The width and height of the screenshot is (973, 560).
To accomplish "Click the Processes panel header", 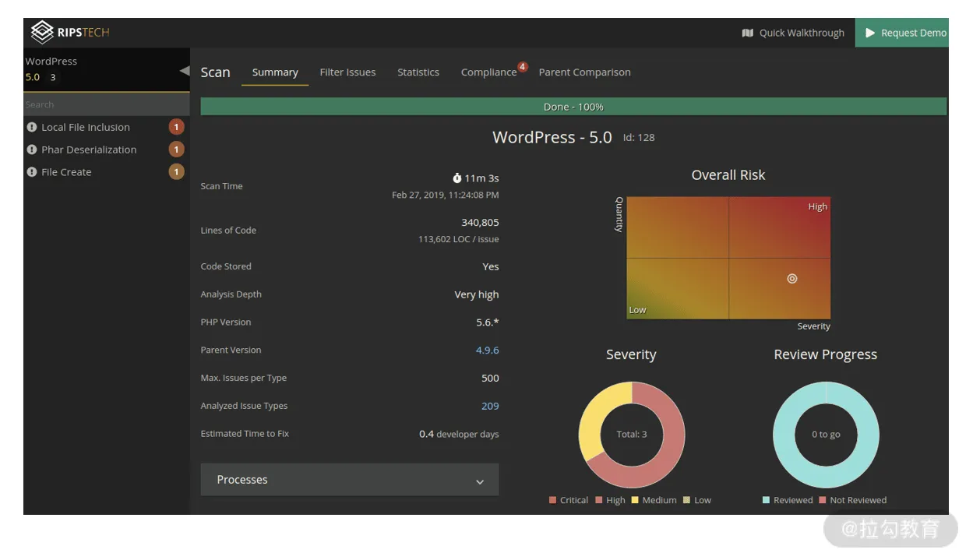I will point(350,480).
